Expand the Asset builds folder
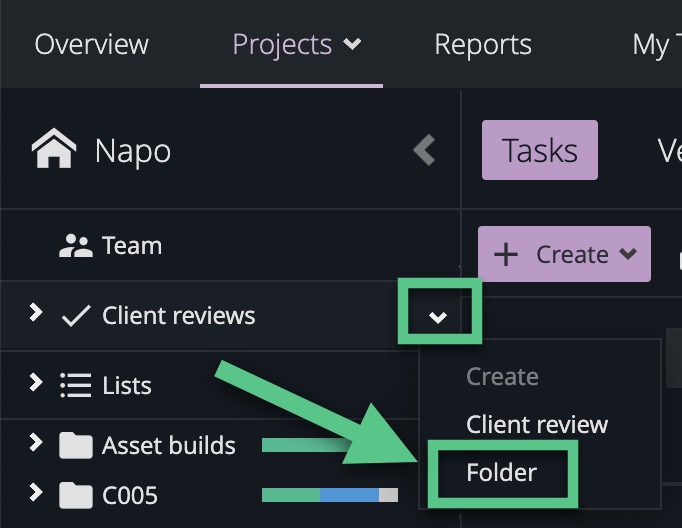 coord(36,443)
